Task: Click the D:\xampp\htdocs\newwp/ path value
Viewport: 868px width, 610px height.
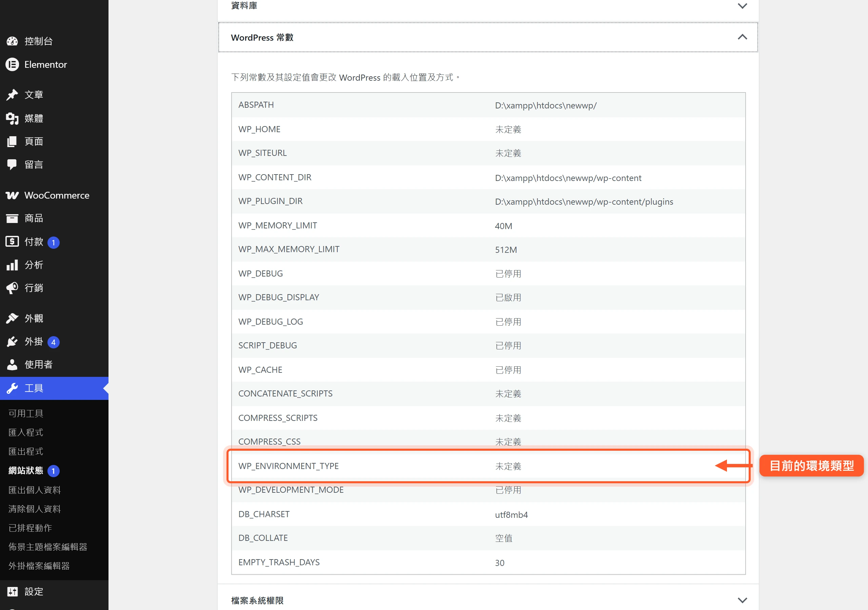Action: click(546, 105)
